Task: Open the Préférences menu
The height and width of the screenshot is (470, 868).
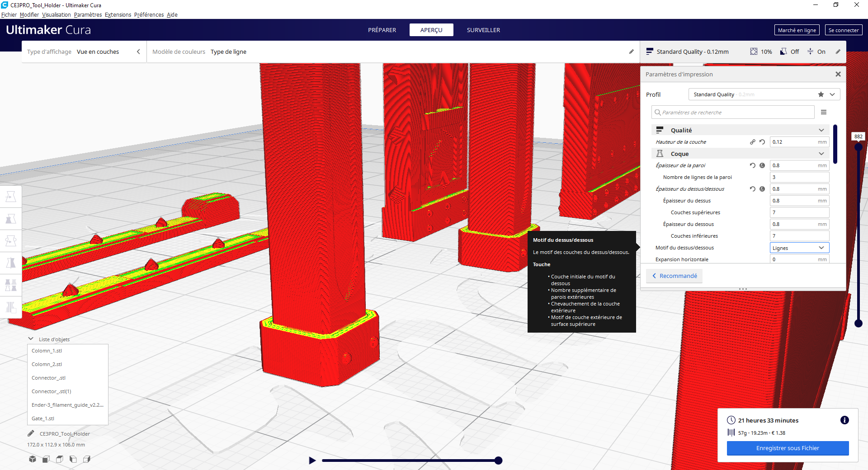Action: tap(149, 14)
